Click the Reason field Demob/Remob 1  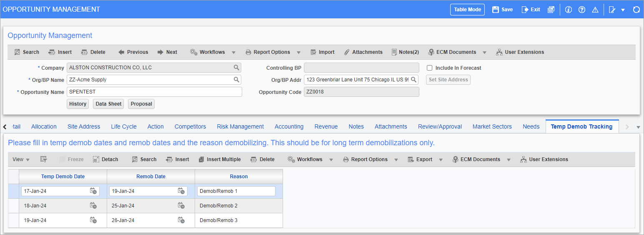click(236, 191)
